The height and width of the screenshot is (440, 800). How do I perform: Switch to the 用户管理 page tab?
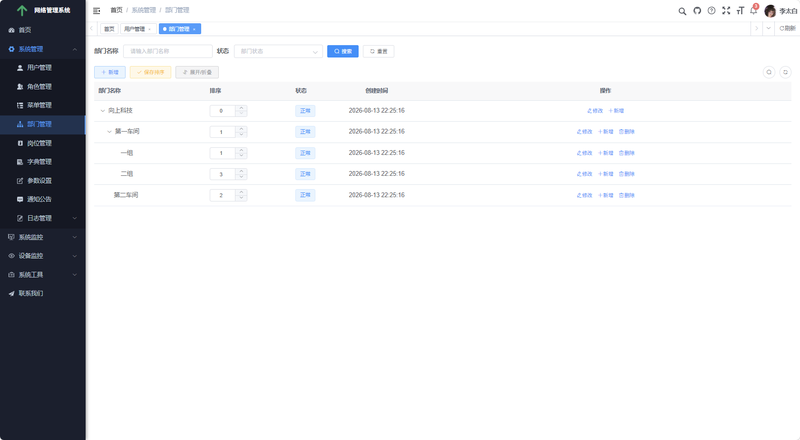(x=137, y=29)
